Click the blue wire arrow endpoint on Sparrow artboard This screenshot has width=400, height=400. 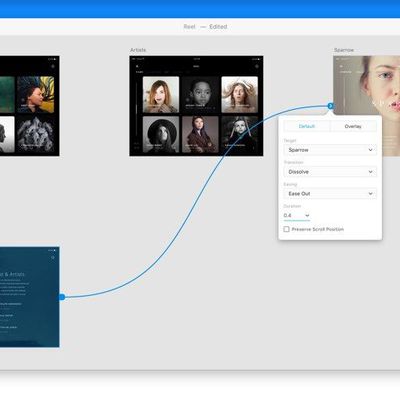[x=330, y=106]
